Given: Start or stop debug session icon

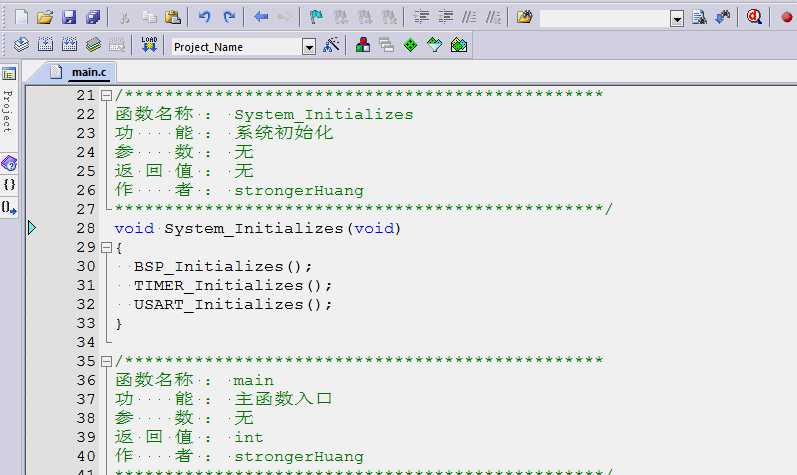Looking at the screenshot, I should pos(754,17).
